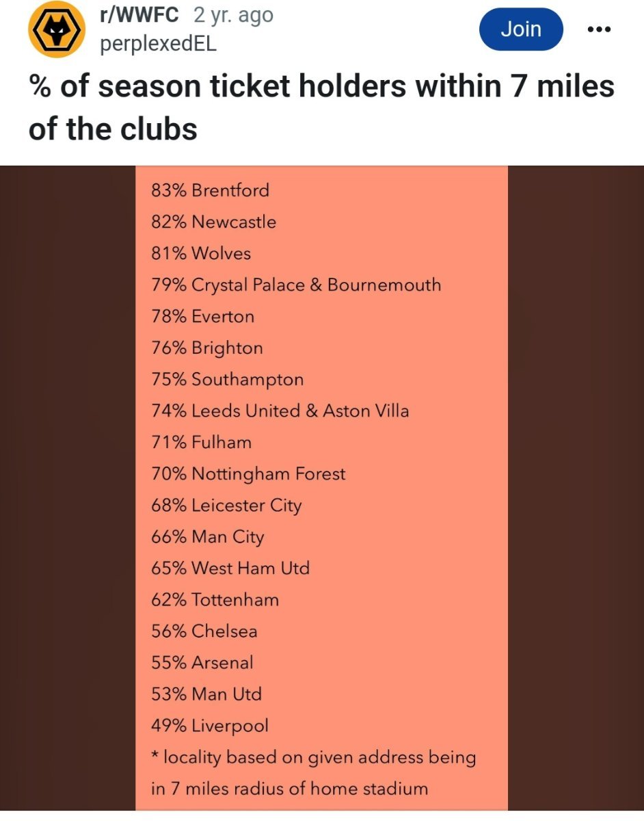This screenshot has width=644, height=821.
Task: Open the three-dot post options menu
Action: pyautogui.click(x=599, y=29)
